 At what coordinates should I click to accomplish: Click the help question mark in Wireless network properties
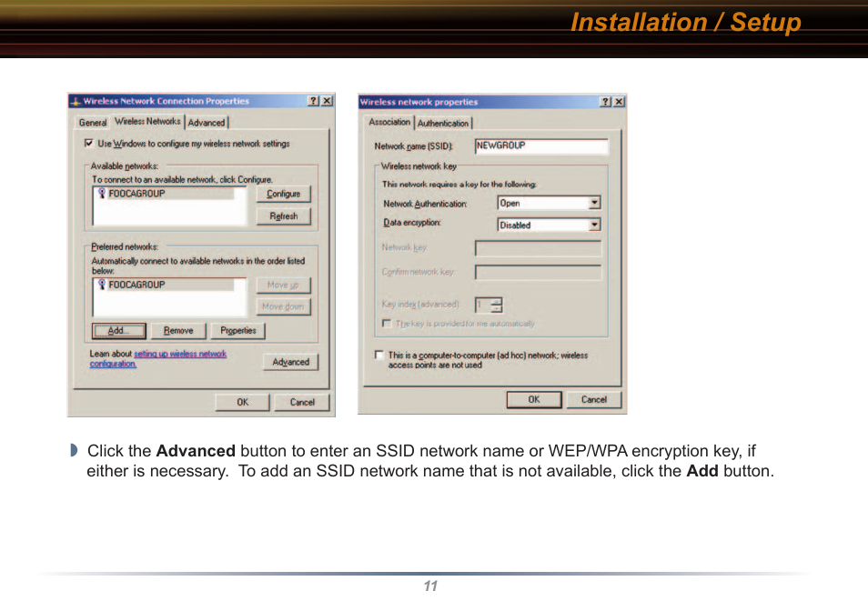coord(606,102)
